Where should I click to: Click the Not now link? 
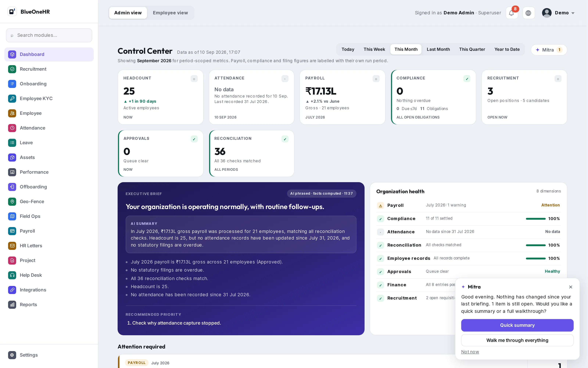coord(470,352)
